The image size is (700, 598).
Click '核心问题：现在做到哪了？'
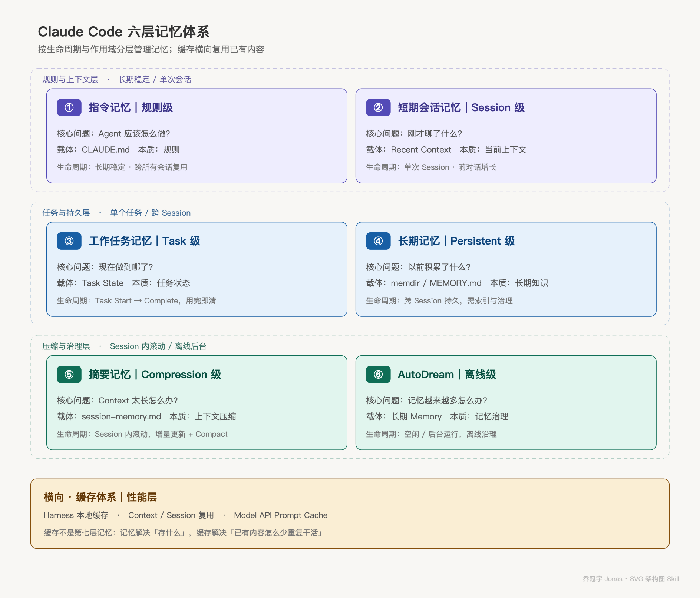point(105,267)
